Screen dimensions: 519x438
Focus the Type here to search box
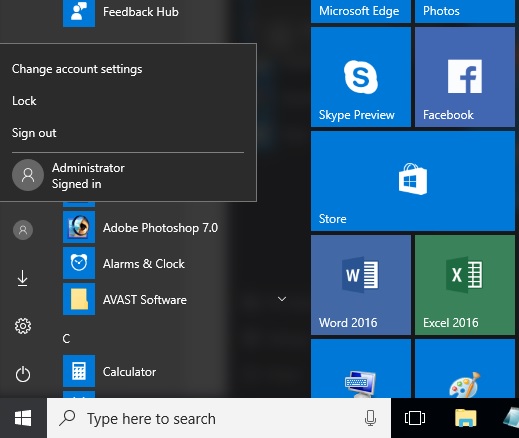pyautogui.click(x=219, y=418)
